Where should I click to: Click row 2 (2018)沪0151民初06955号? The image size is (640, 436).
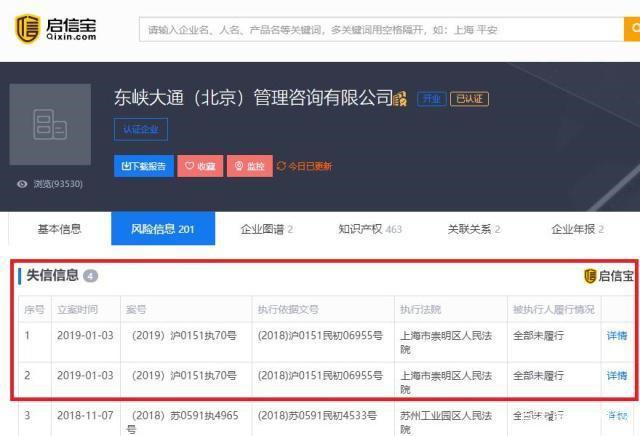(x=320, y=375)
